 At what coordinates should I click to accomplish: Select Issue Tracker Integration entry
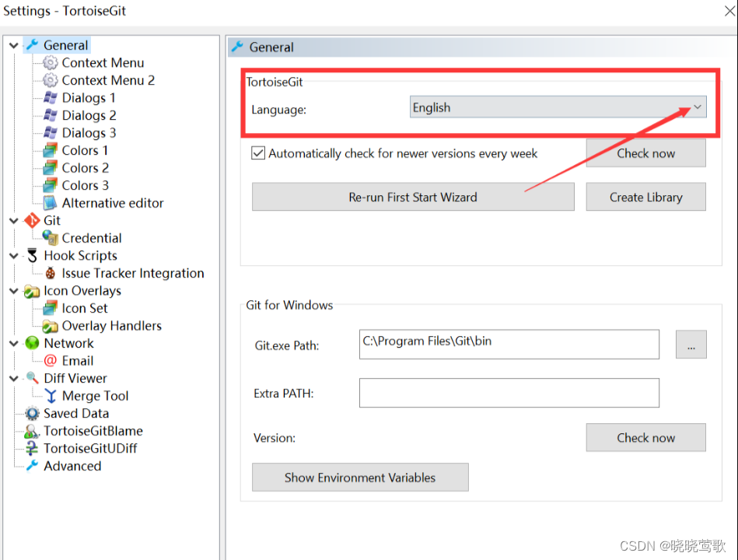point(133,273)
